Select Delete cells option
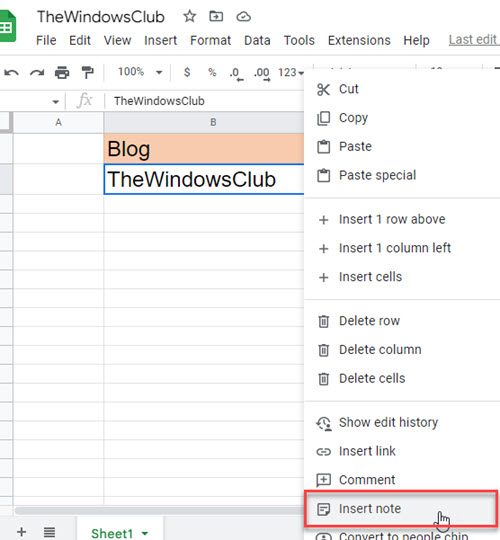 pos(402,378)
